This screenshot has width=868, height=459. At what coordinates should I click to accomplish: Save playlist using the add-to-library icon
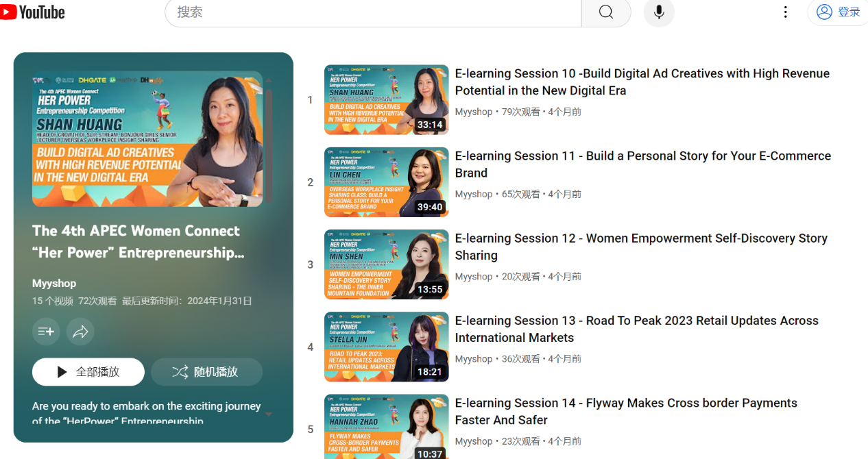46,332
